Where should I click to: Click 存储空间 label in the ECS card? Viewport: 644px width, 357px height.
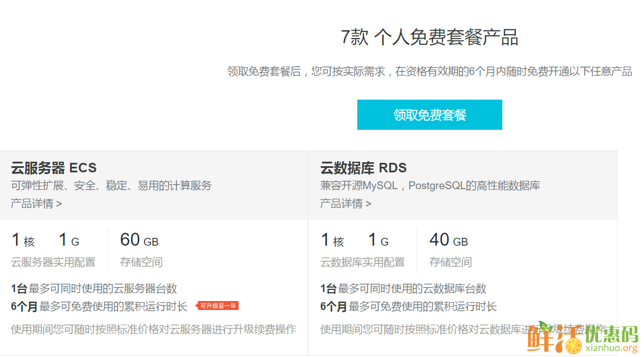141,262
